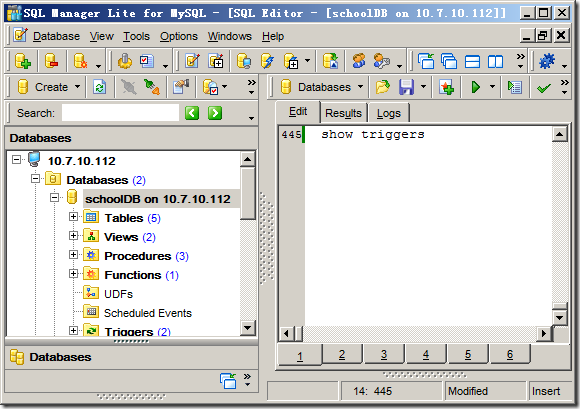Select query tab 6
Screen dimensions: 580x409
tap(510, 355)
